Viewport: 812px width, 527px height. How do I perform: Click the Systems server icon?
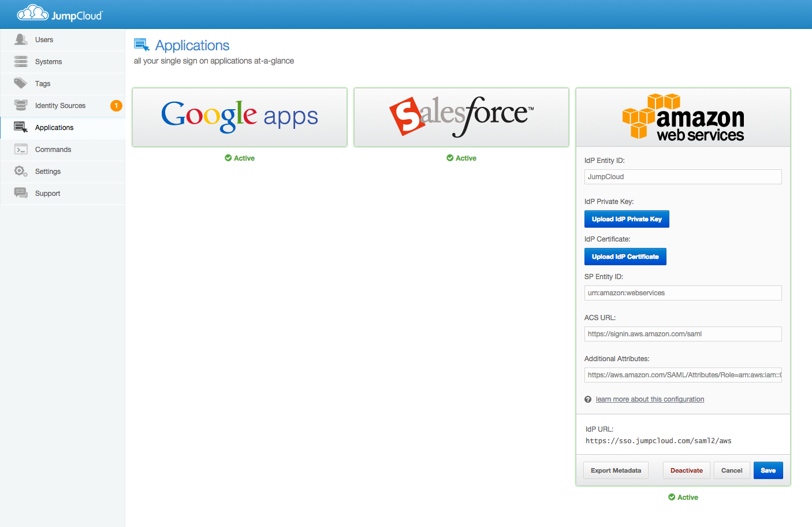click(21, 61)
